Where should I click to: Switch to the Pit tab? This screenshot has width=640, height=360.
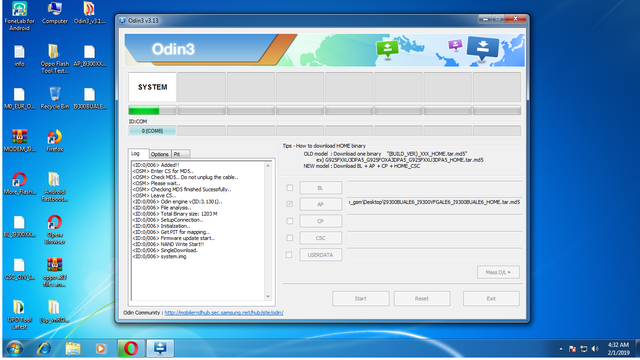coord(180,154)
